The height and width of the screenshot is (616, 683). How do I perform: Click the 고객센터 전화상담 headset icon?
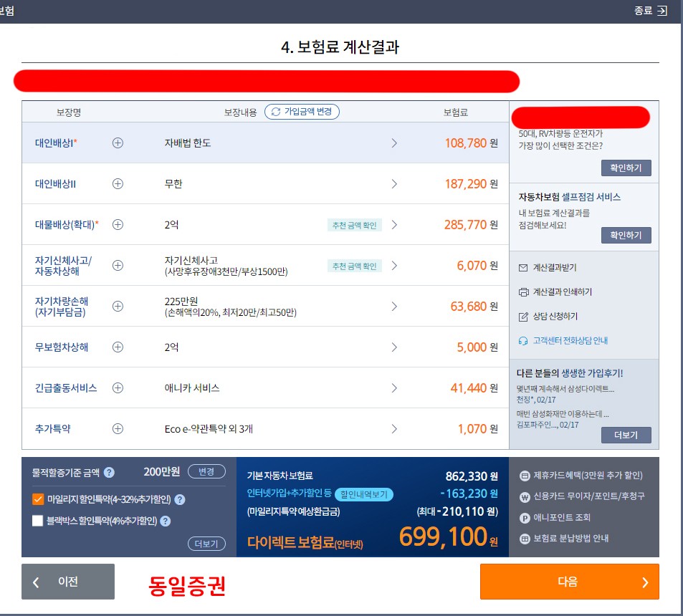[x=523, y=341]
